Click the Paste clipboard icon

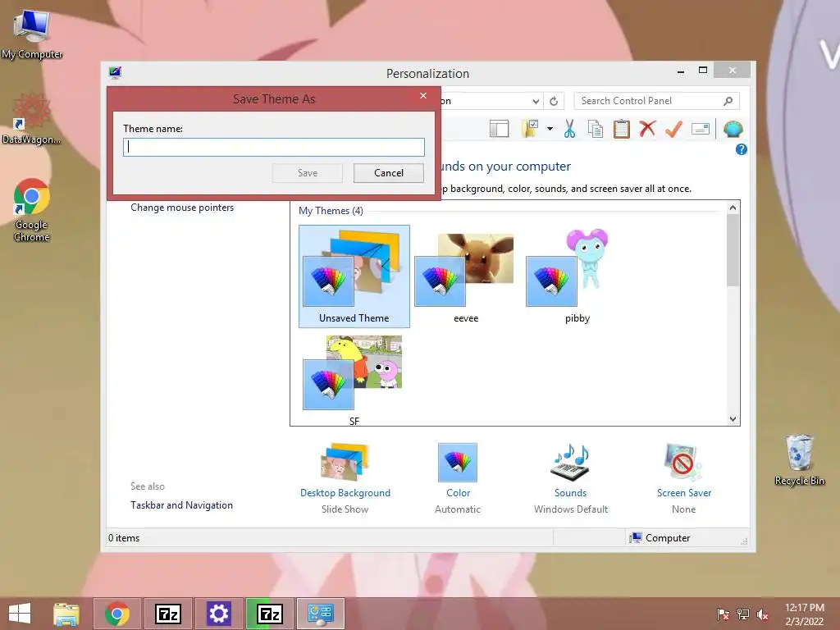point(622,129)
